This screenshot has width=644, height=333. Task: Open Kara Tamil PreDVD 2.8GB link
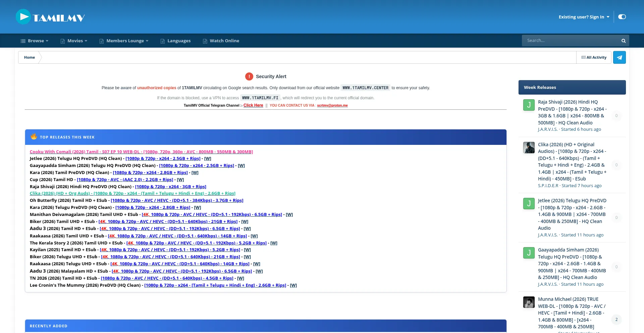150,173
